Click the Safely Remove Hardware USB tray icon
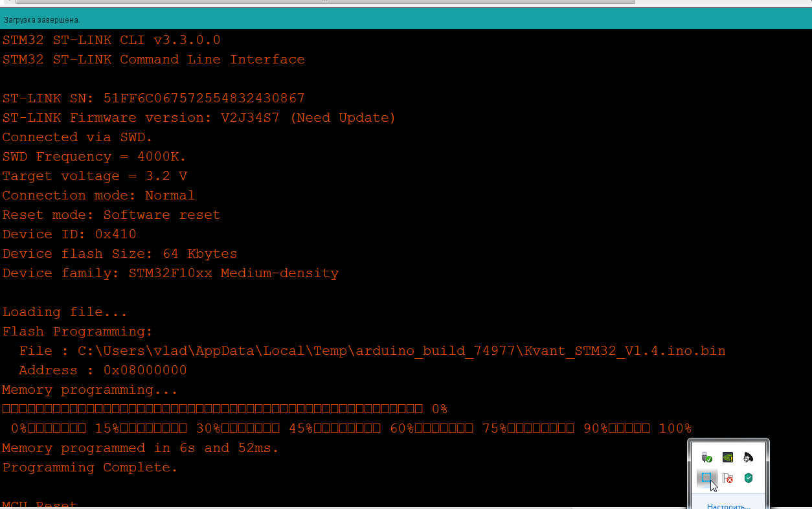This screenshot has width=812, height=509. click(707, 457)
